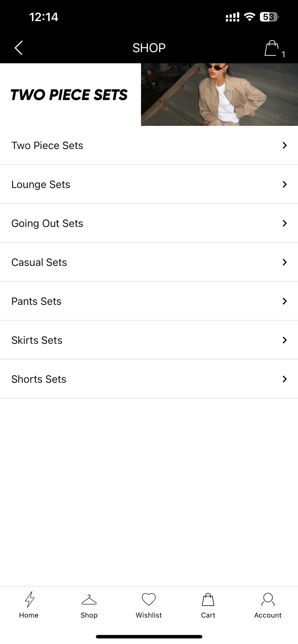Expand Shorts Sets chevron arrow
298x644 pixels.
click(285, 379)
